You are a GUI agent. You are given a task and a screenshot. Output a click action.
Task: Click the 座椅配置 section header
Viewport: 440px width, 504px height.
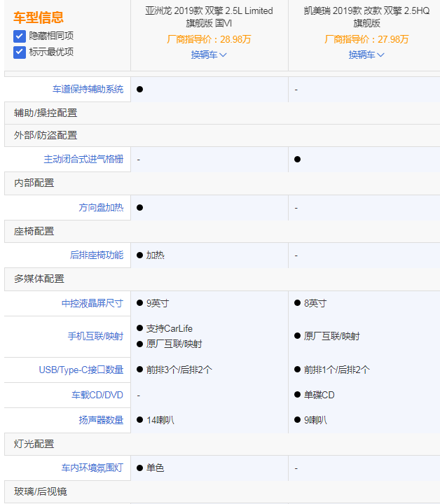point(34,232)
